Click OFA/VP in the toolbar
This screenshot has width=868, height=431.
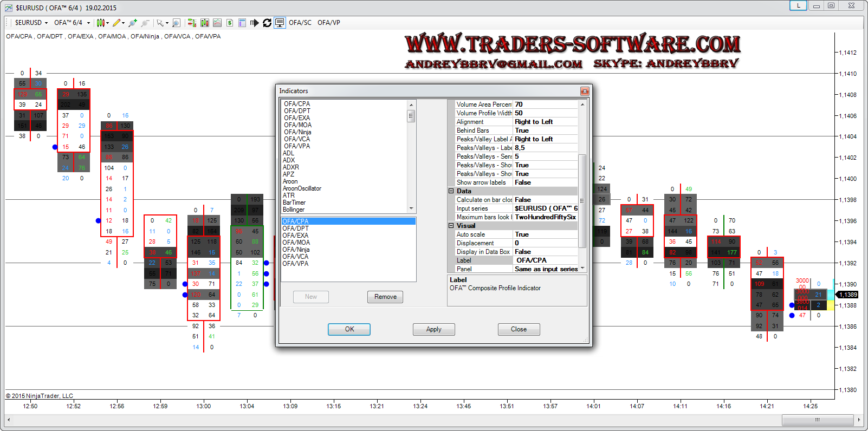click(x=329, y=23)
